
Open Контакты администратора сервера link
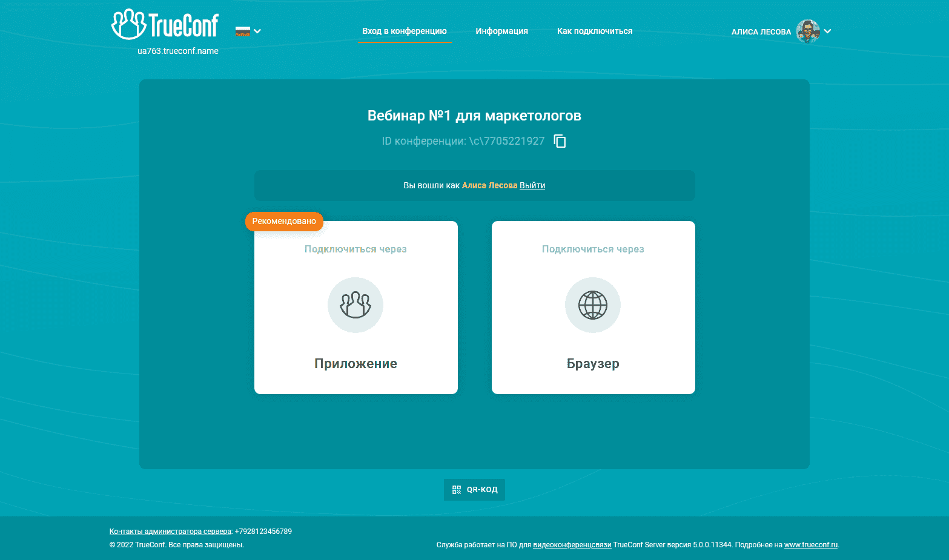pos(170,532)
